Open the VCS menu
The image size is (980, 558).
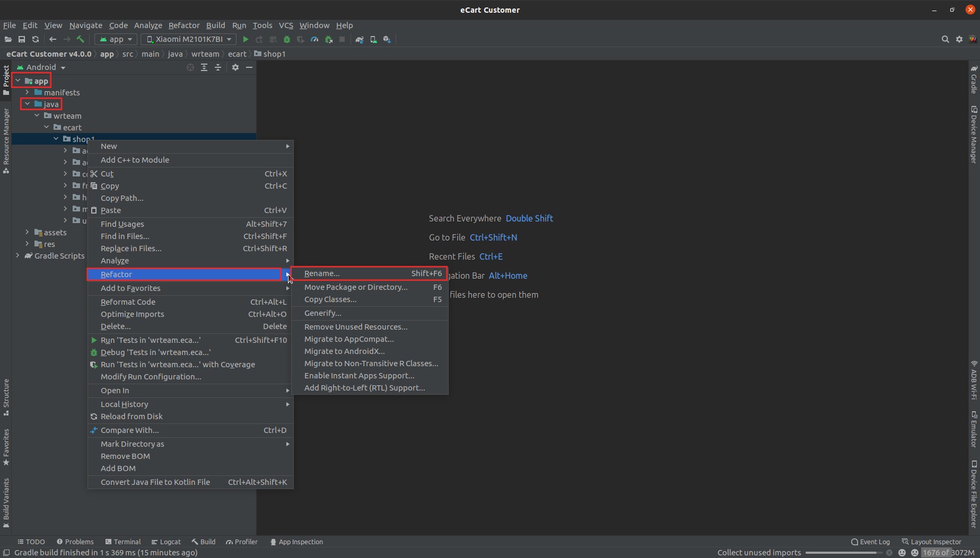(286, 25)
